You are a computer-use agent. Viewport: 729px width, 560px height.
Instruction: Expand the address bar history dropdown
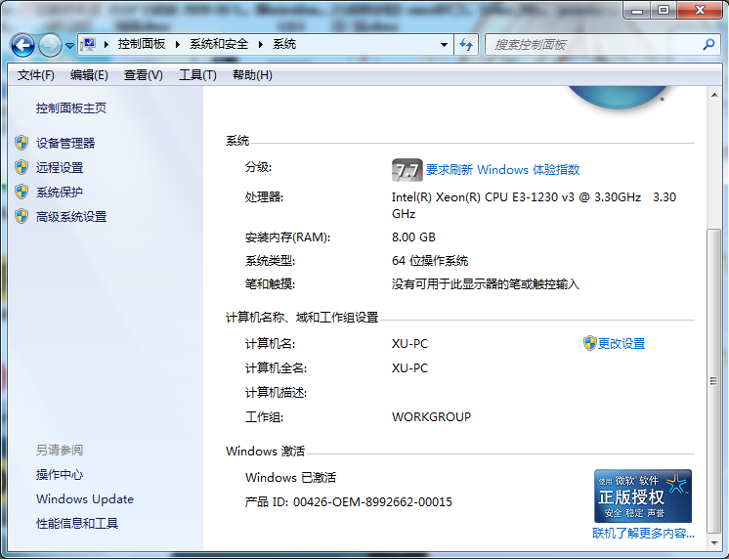444,45
